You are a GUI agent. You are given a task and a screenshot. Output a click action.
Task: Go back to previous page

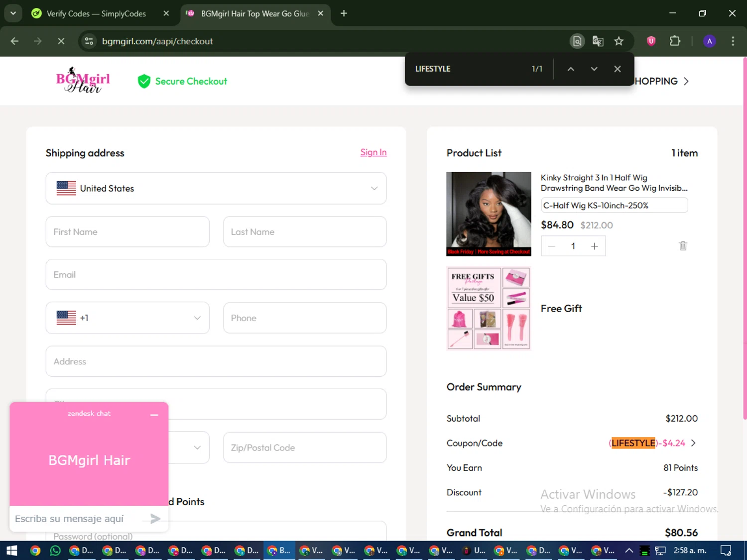(x=14, y=41)
